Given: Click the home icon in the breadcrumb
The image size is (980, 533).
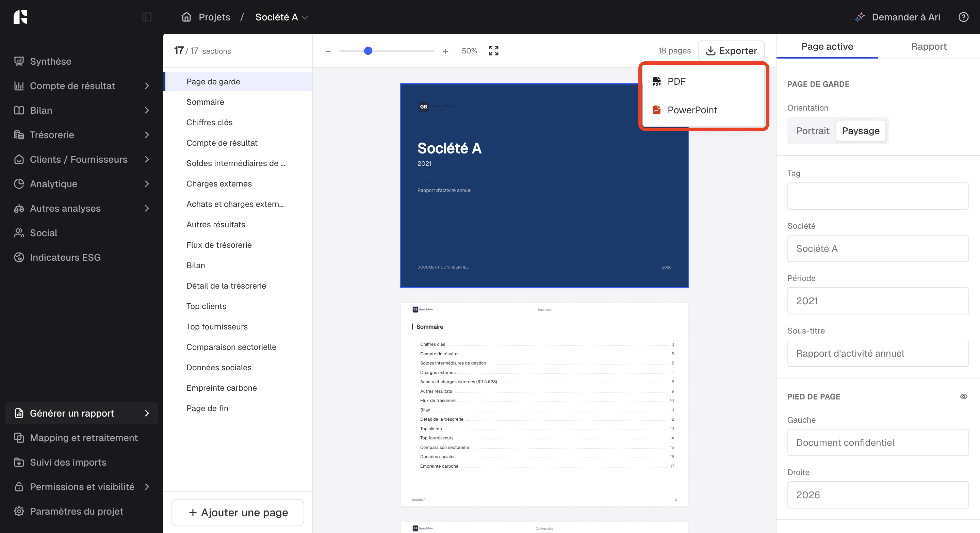Looking at the screenshot, I should (x=186, y=17).
